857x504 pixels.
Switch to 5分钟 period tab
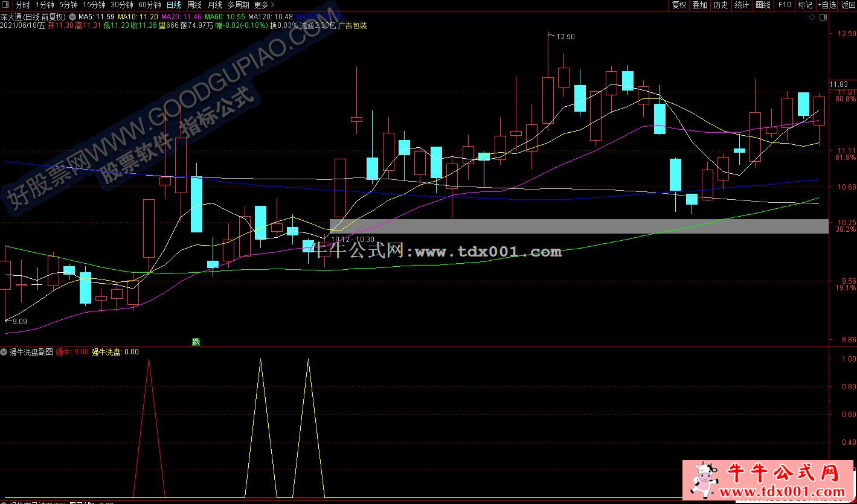(68, 5)
